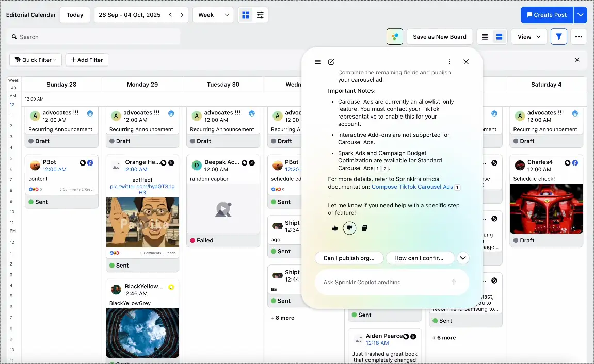Open the View dropdown
Image resolution: width=594 pixels, height=364 pixels.
tap(529, 37)
